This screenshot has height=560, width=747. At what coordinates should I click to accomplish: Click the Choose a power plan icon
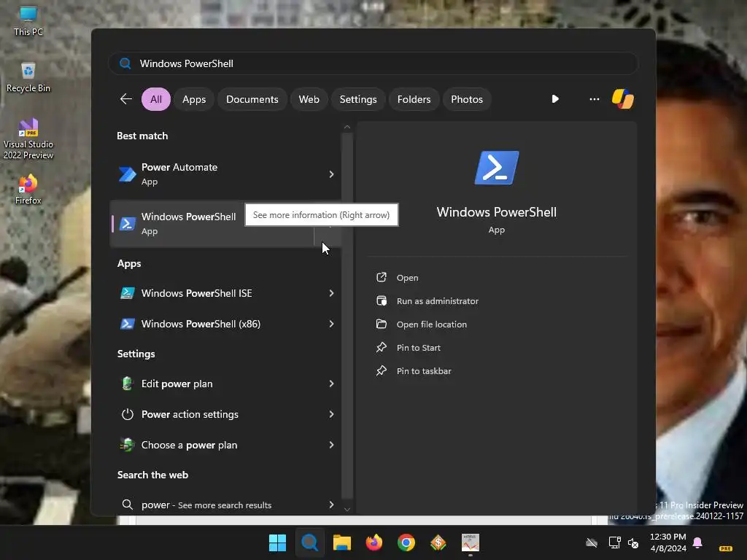pyautogui.click(x=127, y=445)
